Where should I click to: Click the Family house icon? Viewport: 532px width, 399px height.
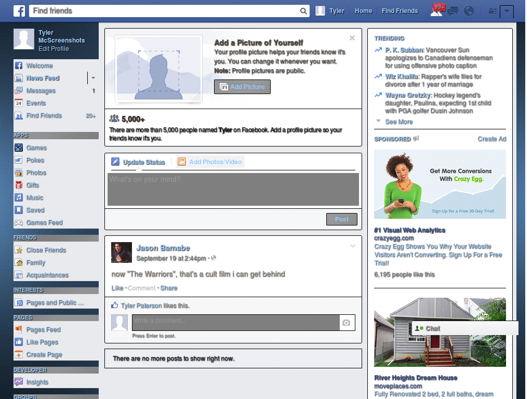click(19, 262)
